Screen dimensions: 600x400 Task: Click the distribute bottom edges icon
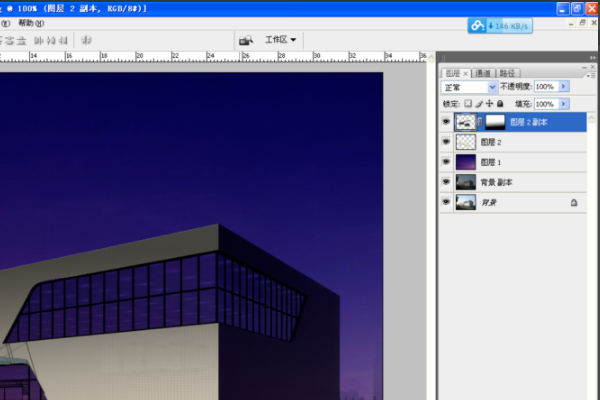click(21, 40)
